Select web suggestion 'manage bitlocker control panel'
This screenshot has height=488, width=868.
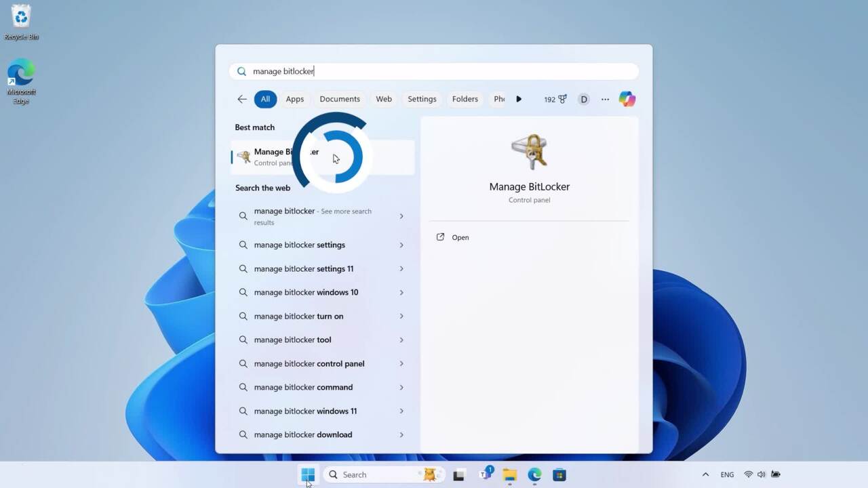[323, 363]
